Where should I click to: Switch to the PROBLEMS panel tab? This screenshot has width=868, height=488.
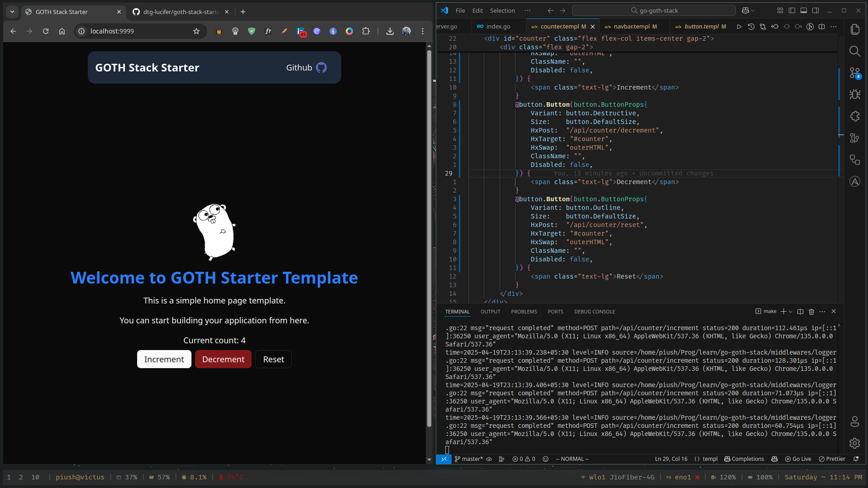coord(524,312)
